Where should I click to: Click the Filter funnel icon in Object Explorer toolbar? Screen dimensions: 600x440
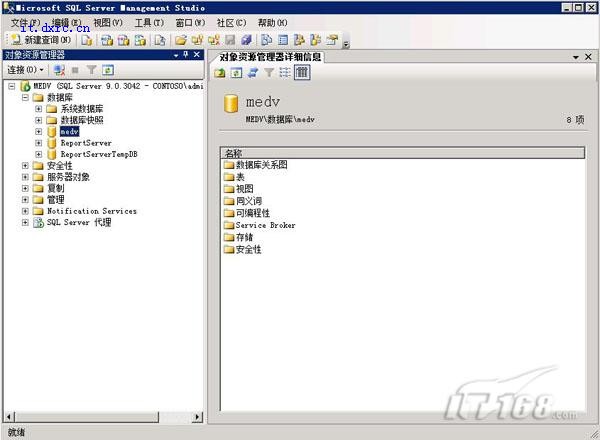(x=90, y=71)
